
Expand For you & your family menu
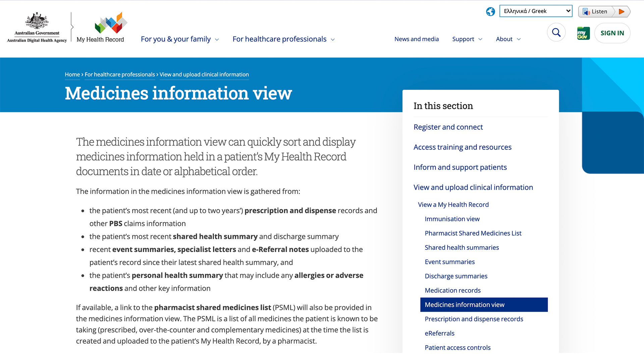(x=180, y=39)
